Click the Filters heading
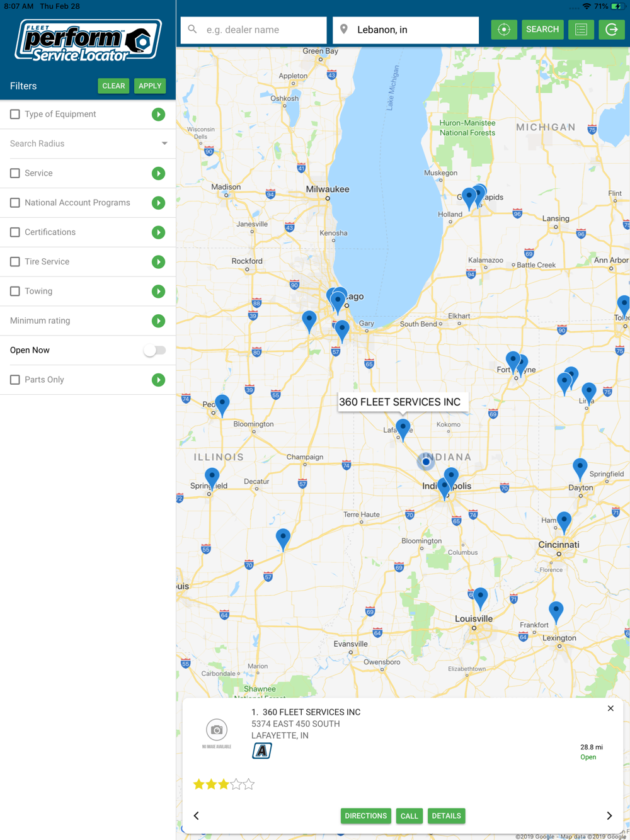This screenshot has height=840, width=630. (23, 86)
